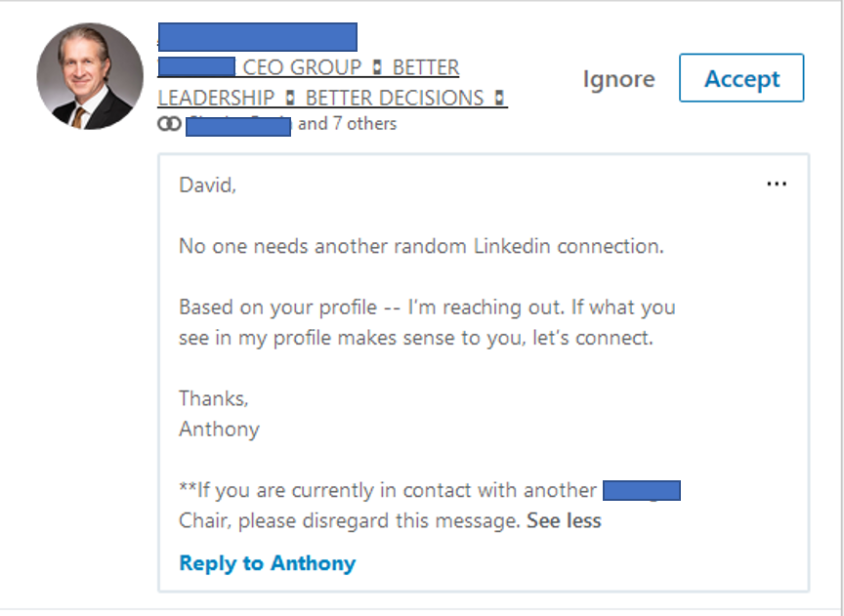Screen dimensions: 844x616
Task: Click the 'Based on your profile' line
Action: coord(426,308)
